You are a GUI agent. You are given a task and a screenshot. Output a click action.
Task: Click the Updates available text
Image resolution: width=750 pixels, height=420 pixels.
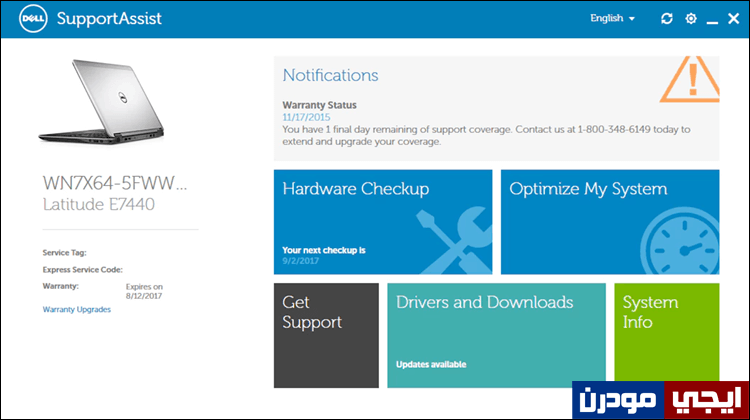431,365
